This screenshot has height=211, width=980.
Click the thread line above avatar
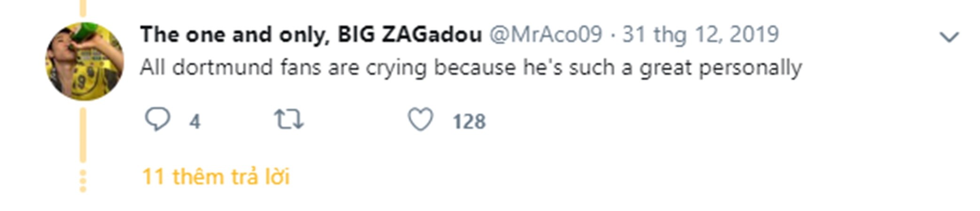point(83,8)
